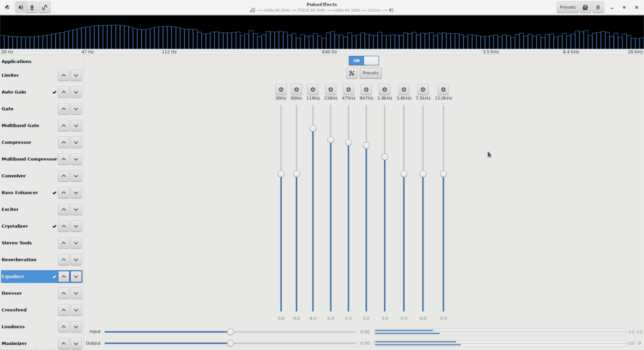Open the equalizer tools icon beside Presets

click(x=352, y=73)
